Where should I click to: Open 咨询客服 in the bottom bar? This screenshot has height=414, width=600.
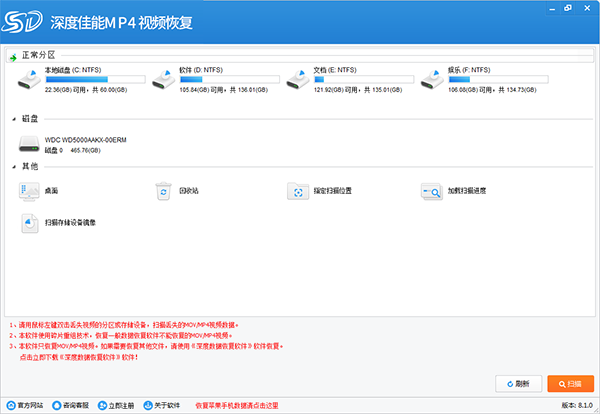pyautogui.click(x=69, y=405)
